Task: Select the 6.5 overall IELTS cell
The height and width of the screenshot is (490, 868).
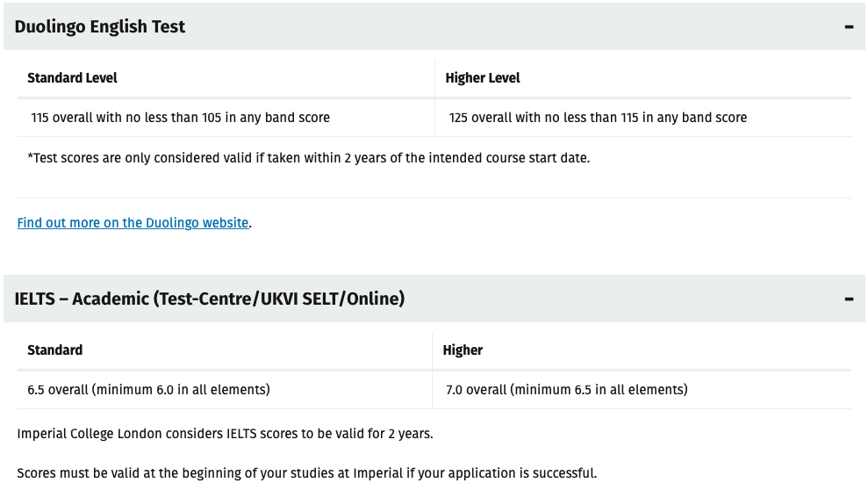Action: coord(148,390)
